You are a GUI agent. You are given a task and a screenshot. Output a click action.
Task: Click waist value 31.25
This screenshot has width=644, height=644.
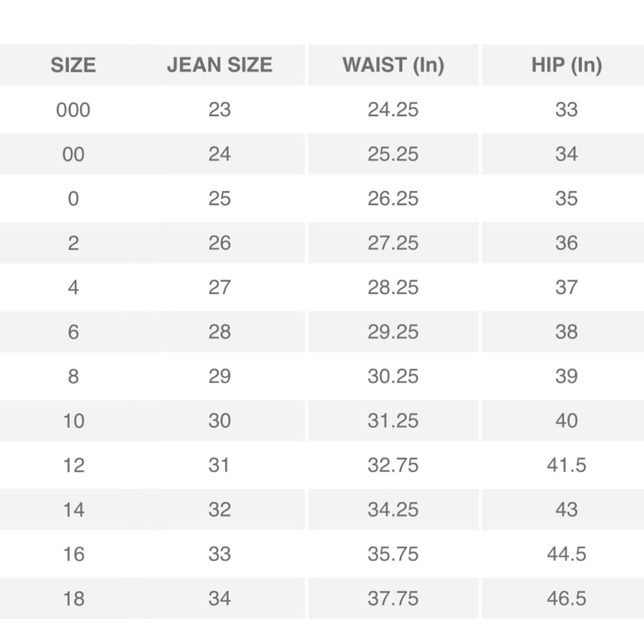click(393, 421)
